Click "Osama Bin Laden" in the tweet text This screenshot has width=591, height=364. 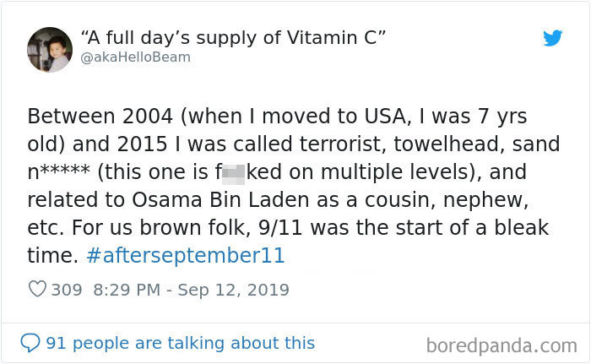click(184, 200)
